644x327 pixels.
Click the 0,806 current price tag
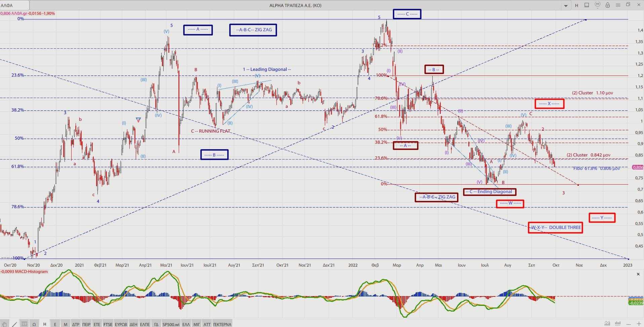pos(638,168)
